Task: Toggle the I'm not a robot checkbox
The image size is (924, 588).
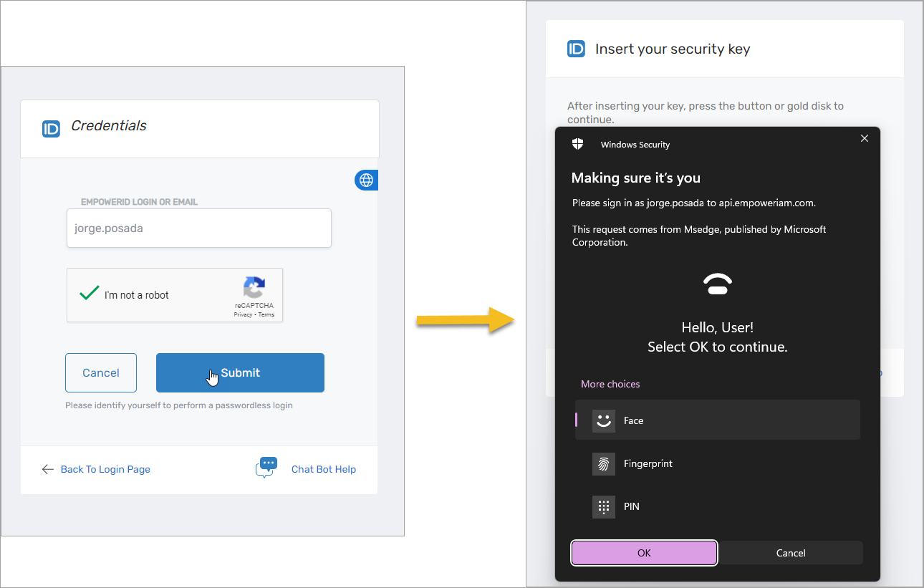Action: (x=90, y=294)
